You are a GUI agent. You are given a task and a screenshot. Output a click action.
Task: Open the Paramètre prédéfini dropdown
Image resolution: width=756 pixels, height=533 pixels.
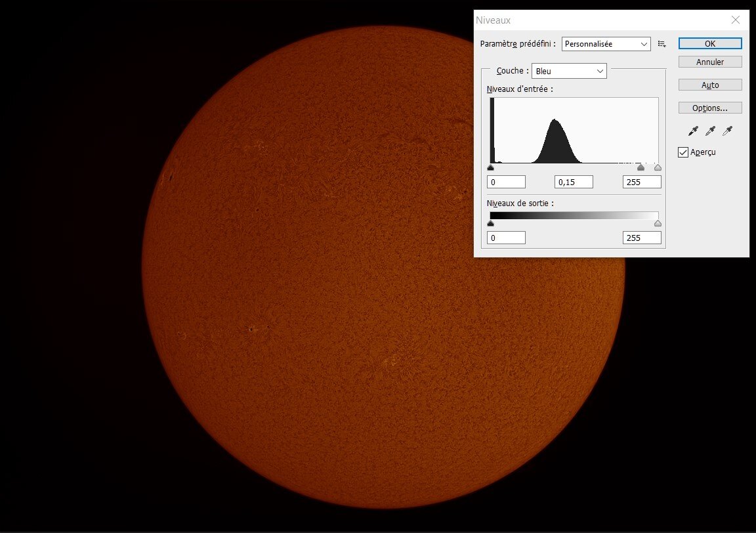[606, 44]
